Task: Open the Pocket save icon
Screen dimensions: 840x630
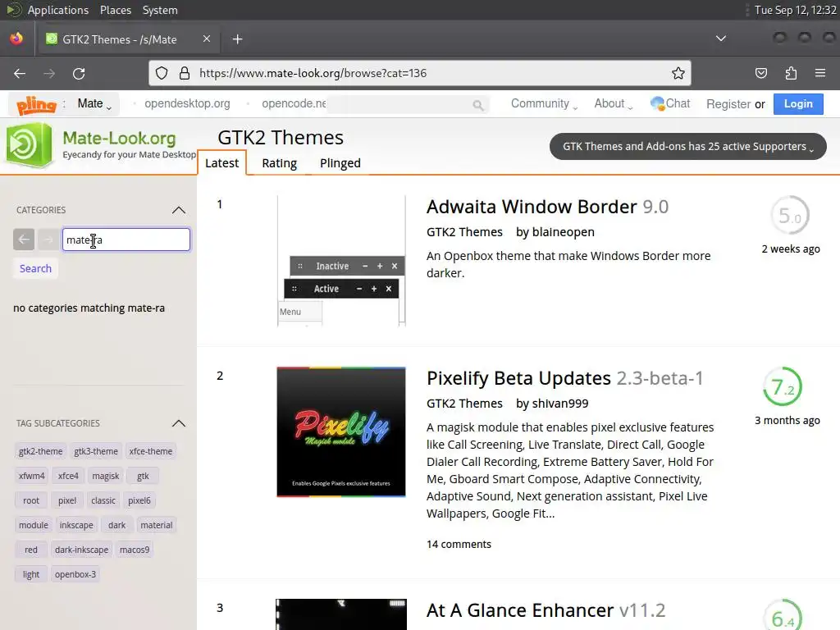Action: [760, 73]
